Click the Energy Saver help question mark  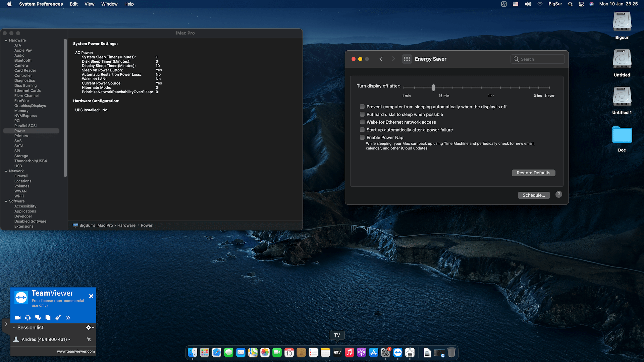click(558, 195)
